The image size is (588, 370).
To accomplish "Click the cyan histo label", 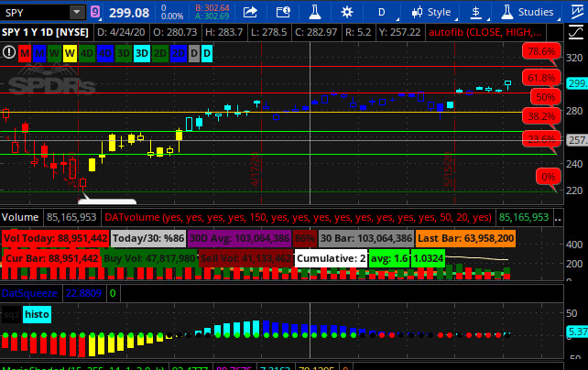I will 37,314.
